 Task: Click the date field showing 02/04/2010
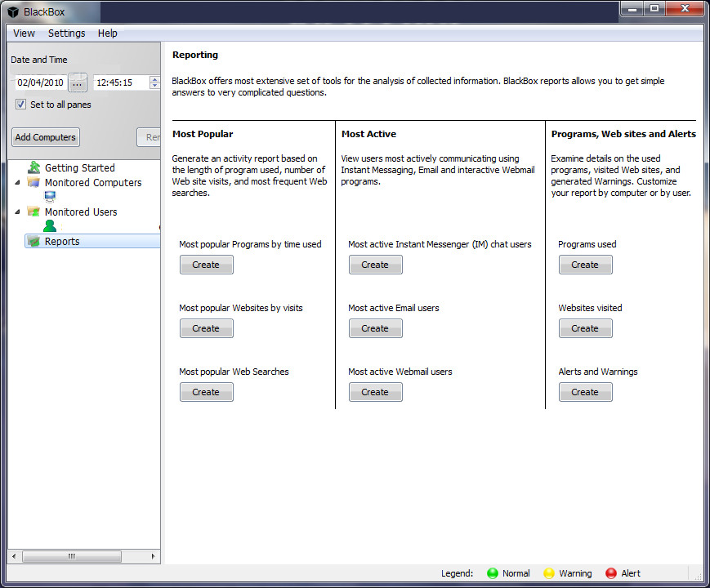pyautogui.click(x=40, y=82)
